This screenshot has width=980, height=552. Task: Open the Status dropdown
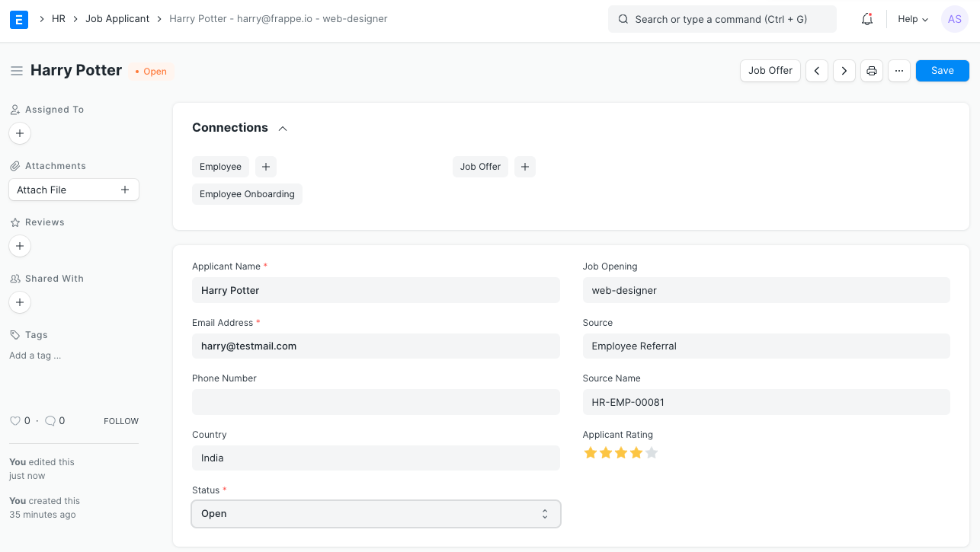coord(376,514)
